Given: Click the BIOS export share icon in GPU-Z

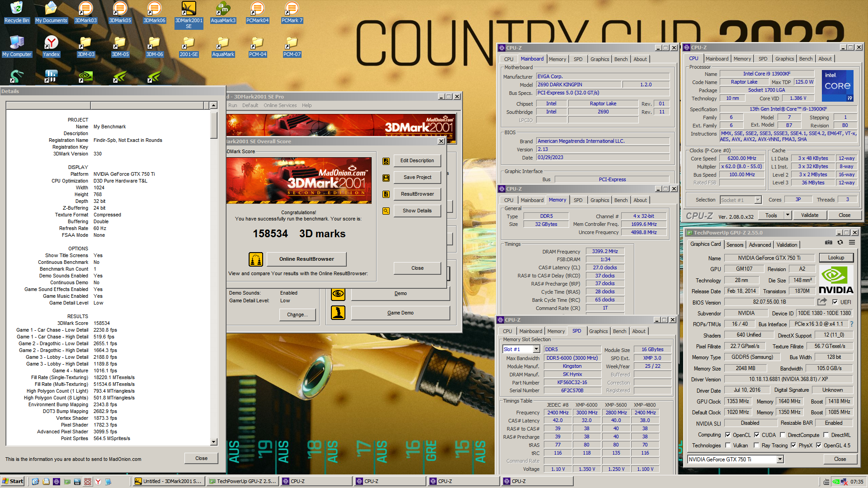Looking at the screenshot, I should point(822,302).
